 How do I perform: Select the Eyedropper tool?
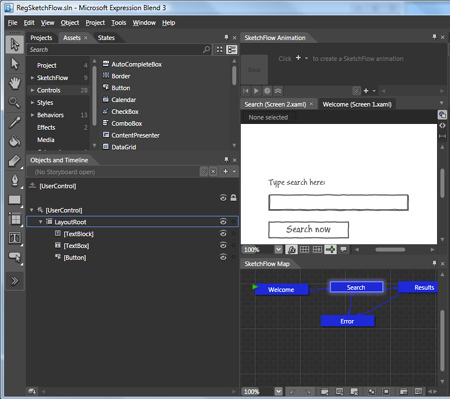[x=15, y=122]
